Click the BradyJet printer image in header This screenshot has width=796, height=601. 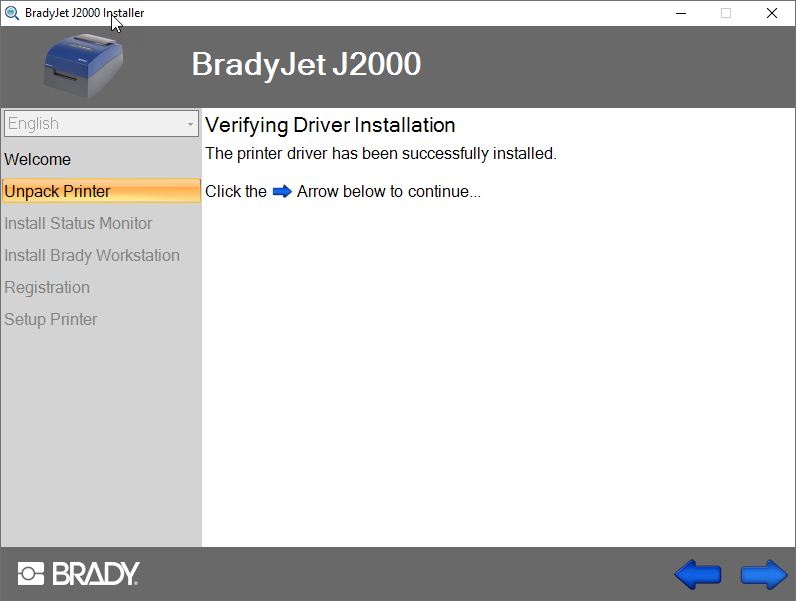pos(84,66)
